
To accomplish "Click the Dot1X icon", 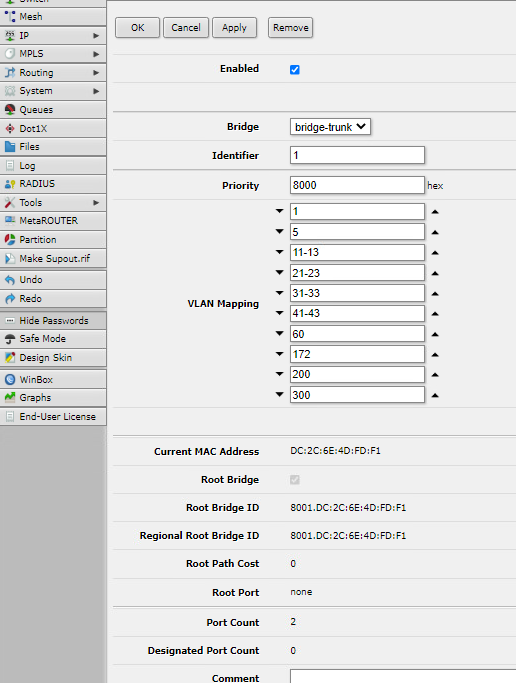I will click(10, 128).
